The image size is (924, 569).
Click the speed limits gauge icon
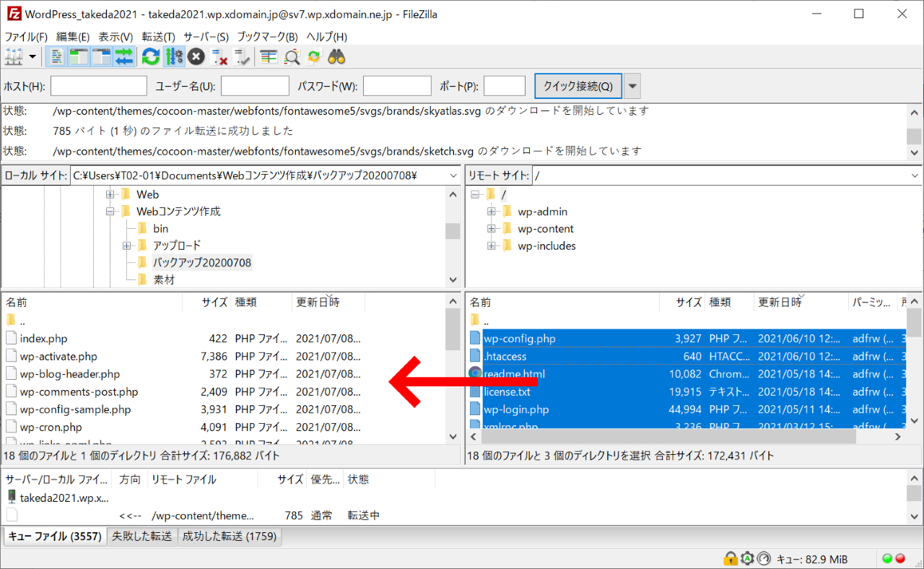(764, 559)
